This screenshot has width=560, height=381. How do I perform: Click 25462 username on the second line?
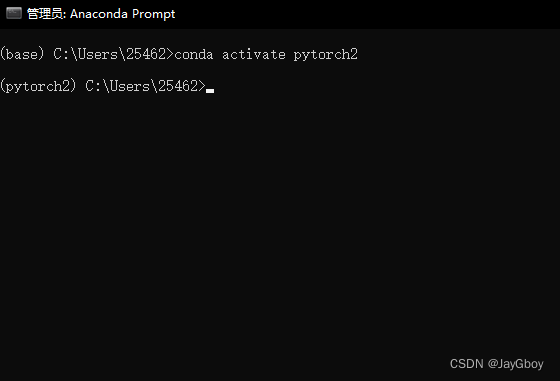[178, 86]
